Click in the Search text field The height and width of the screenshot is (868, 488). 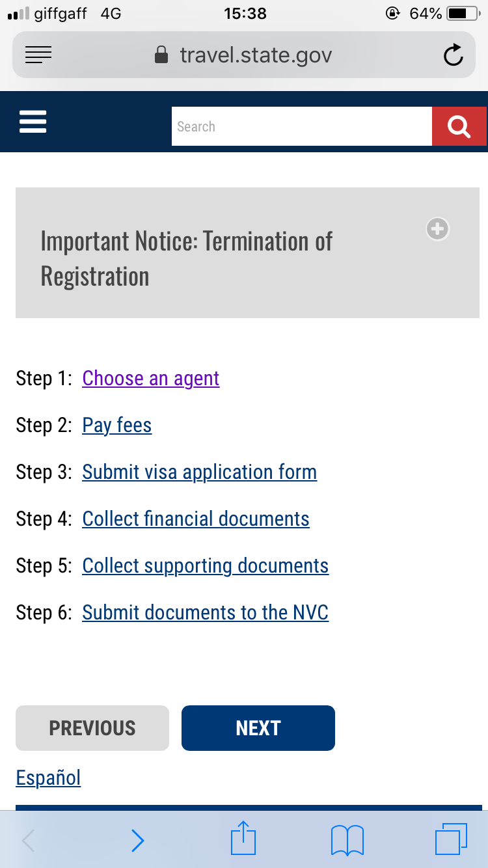301,126
